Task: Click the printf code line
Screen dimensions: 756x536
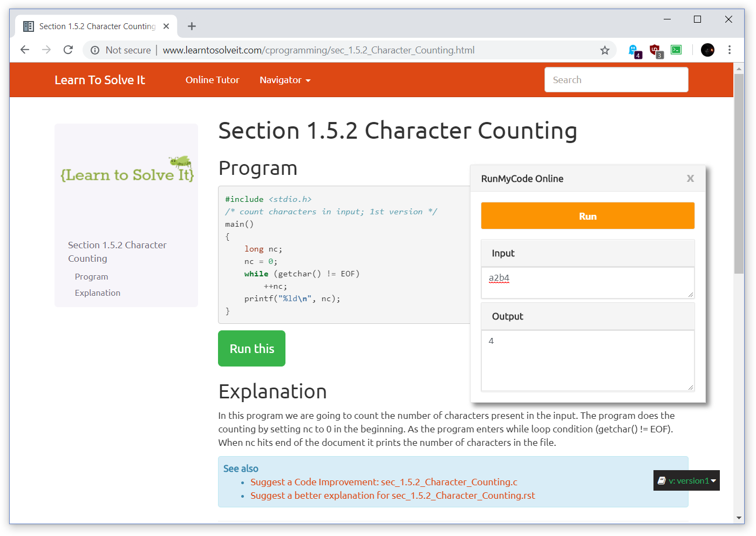Action: [x=292, y=298]
